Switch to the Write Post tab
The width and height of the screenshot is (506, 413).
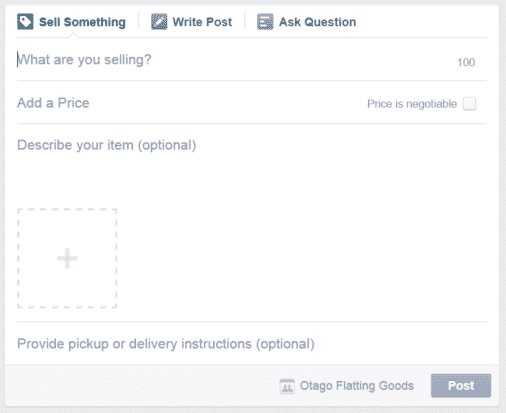[192, 22]
